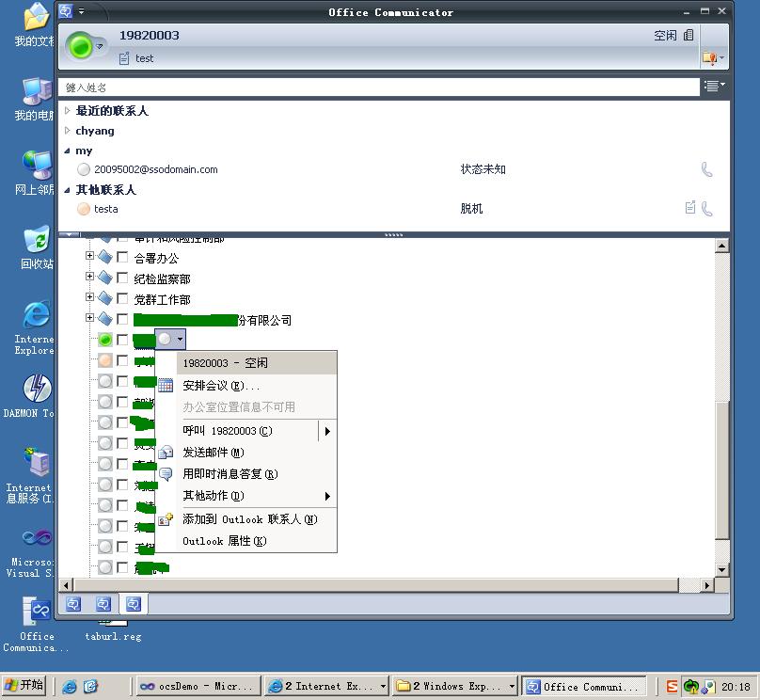Call testa using the phone icon

pyautogui.click(x=706, y=209)
